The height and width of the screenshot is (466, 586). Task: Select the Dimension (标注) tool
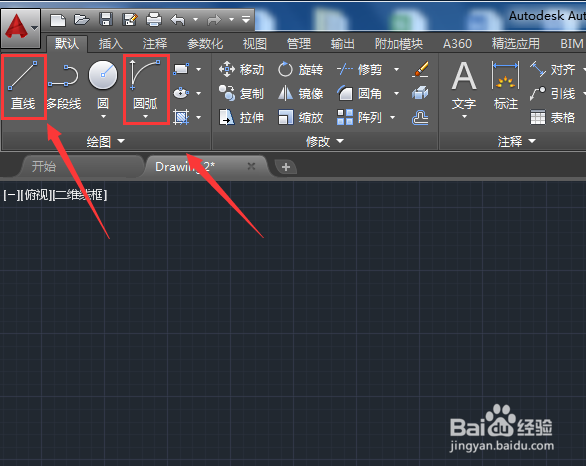[x=506, y=87]
